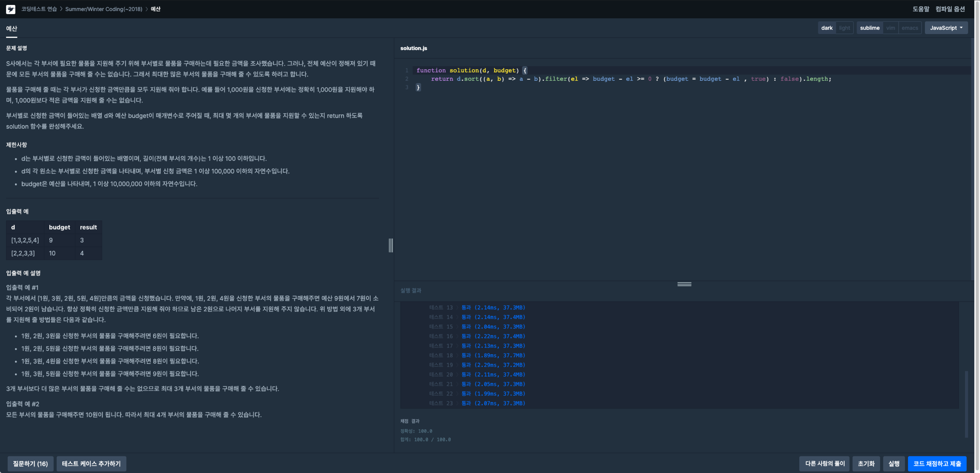The width and height of the screenshot is (980, 473).
Task: Click the 질문하기 (16) button
Action: pos(30,463)
